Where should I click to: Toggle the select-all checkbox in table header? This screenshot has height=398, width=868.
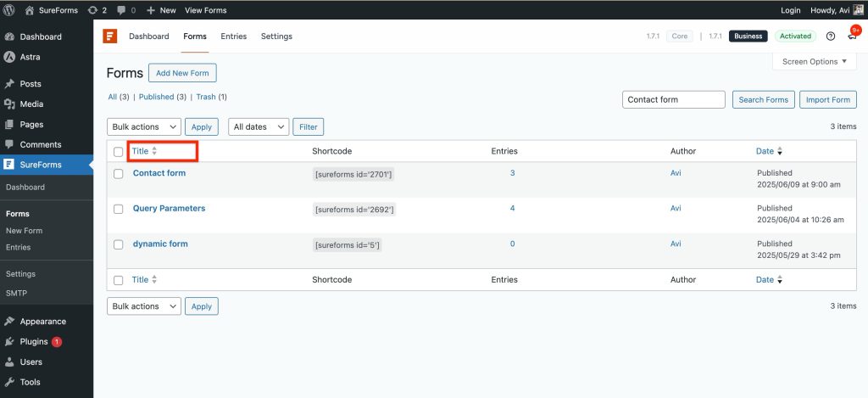tap(119, 152)
